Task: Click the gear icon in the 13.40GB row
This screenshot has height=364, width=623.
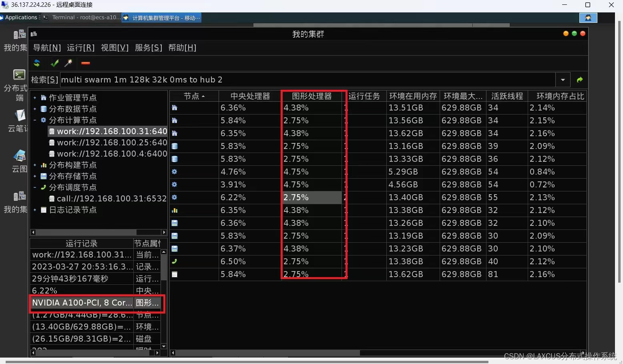Action: pyautogui.click(x=175, y=197)
